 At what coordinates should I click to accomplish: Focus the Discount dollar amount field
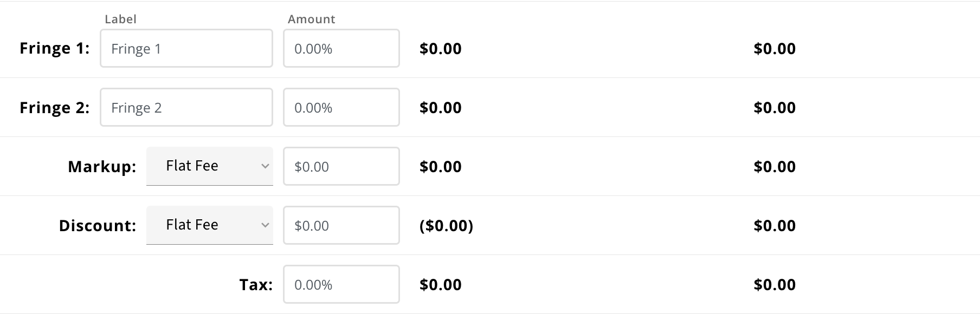(341, 226)
